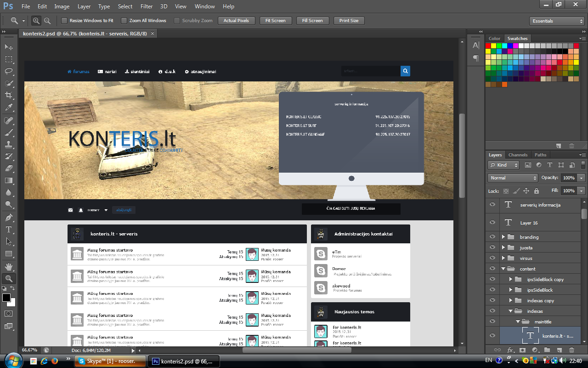Hide the Layer 16 layer
The height and width of the screenshot is (368, 588).
pyautogui.click(x=492, y=223)
